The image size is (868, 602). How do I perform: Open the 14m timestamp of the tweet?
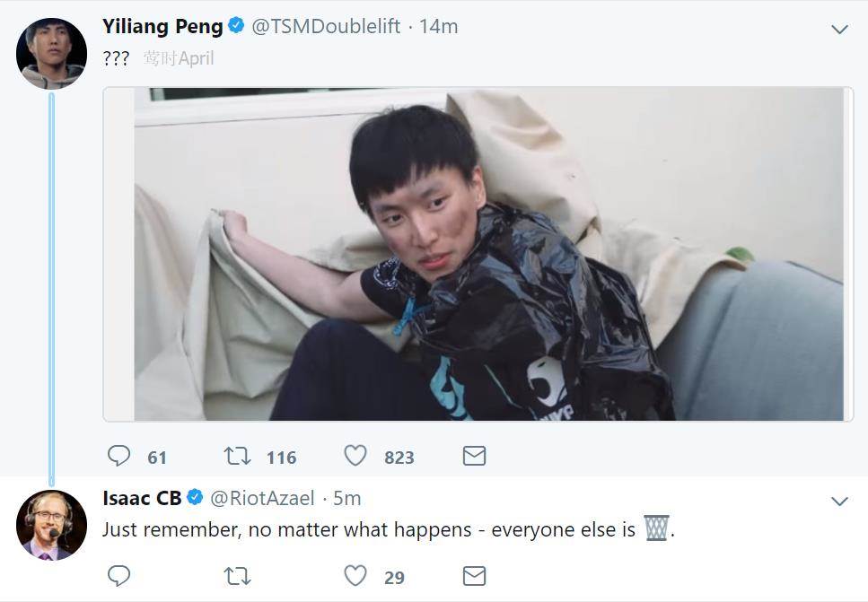(x=438, y=27)
